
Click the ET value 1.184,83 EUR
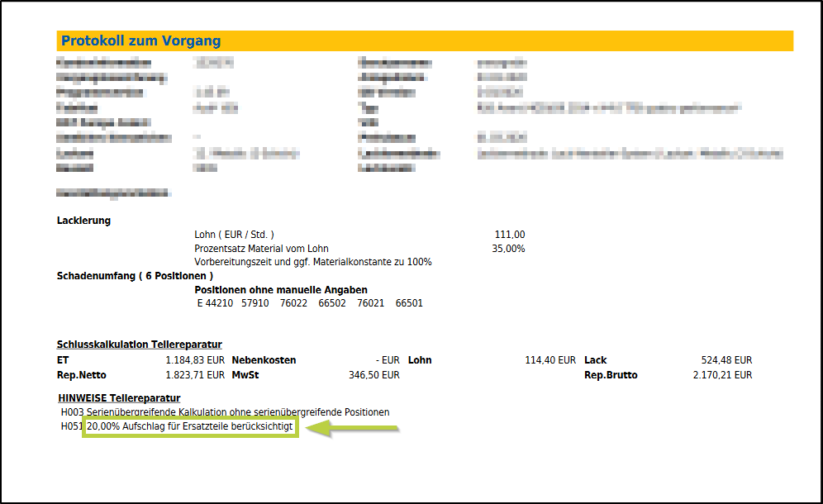point(194,360)
